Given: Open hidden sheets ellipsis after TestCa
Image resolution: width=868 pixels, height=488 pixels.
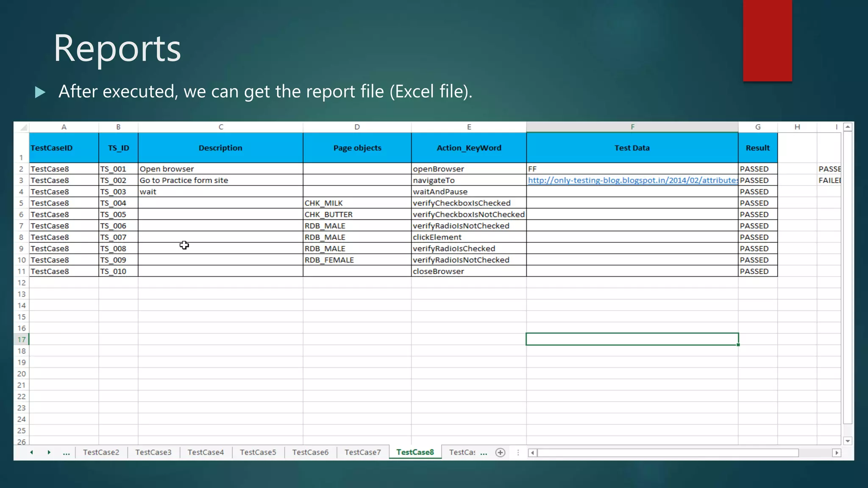Looking at the screenshot, I should coord(484,452).
